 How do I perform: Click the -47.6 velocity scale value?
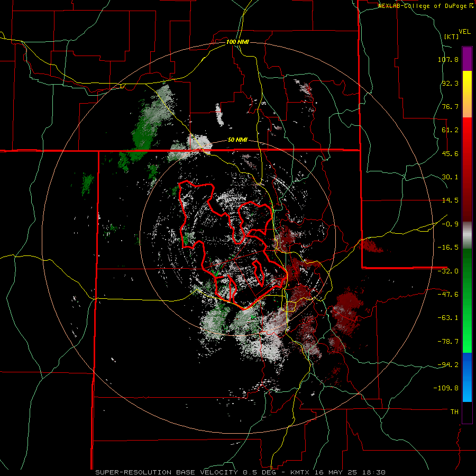point(448,295)
